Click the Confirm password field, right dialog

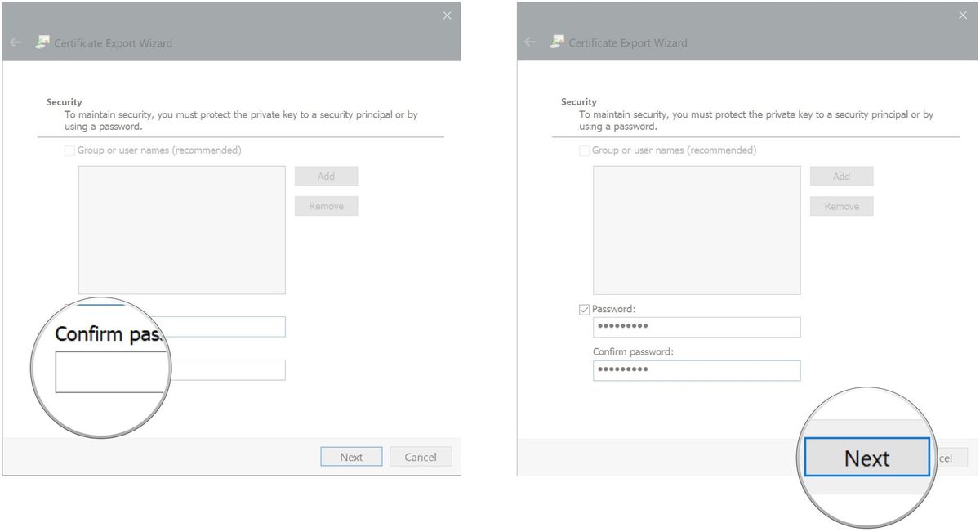696,370
